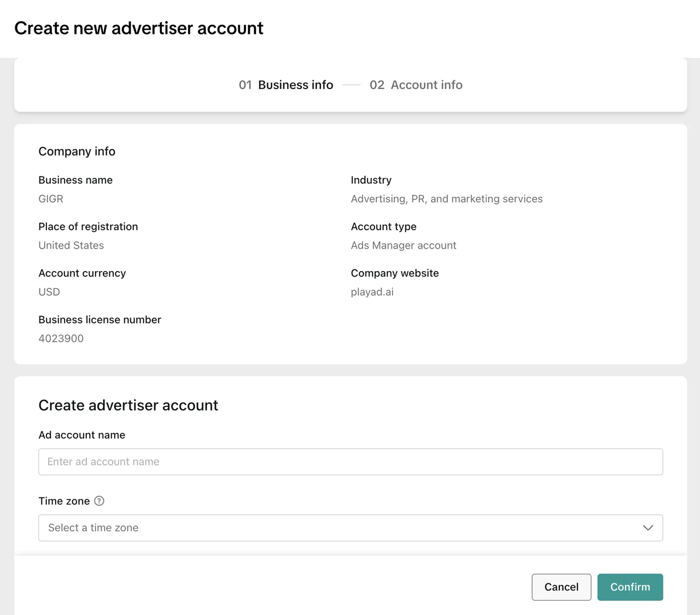Image resolution: width=700 pixels, height=615 pixels.
Task: Click the Time zone label
Action: [x=64, y=501]
